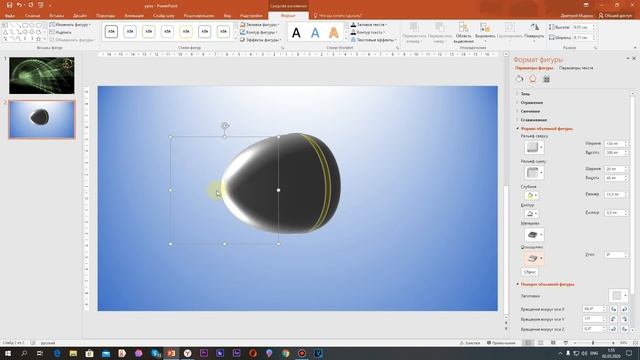The width and height of the screenshot is (640, 360).
Task: Click PowerPoint icon in the taskbar
Action: 171,353
